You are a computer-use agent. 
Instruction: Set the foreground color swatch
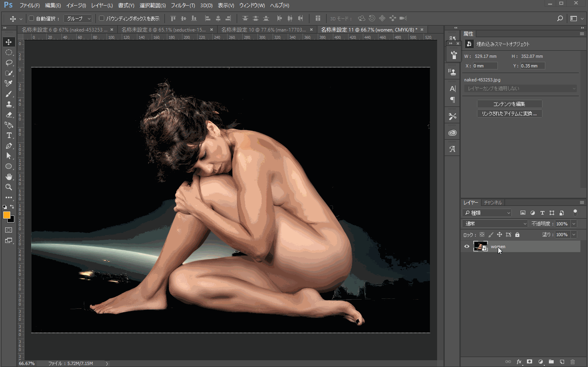point(6,215)
